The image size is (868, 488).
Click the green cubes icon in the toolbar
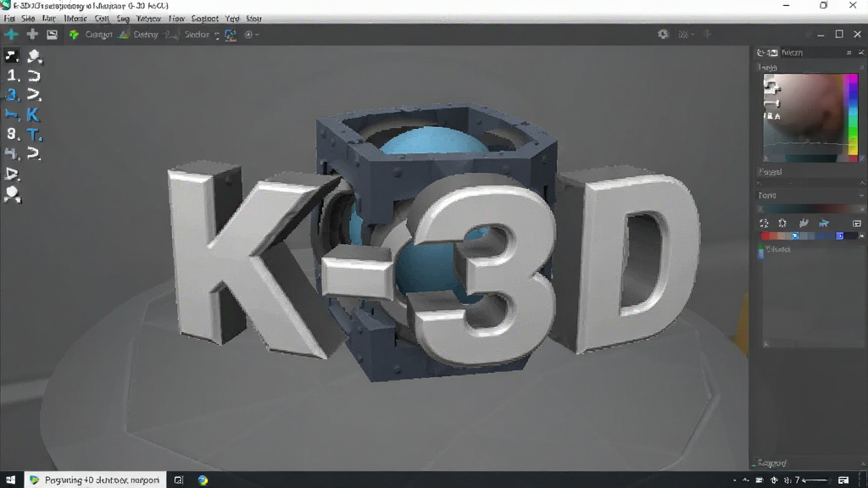pos(74,35)
